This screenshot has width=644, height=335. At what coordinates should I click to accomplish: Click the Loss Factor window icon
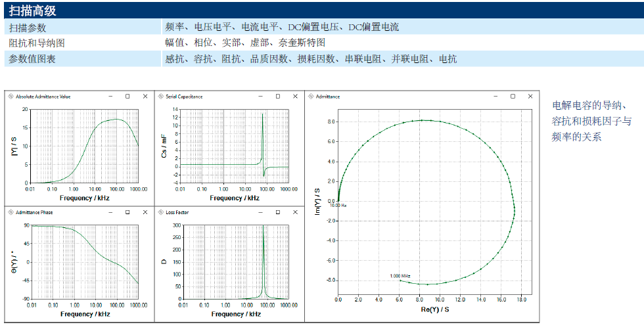coord(160,213)
